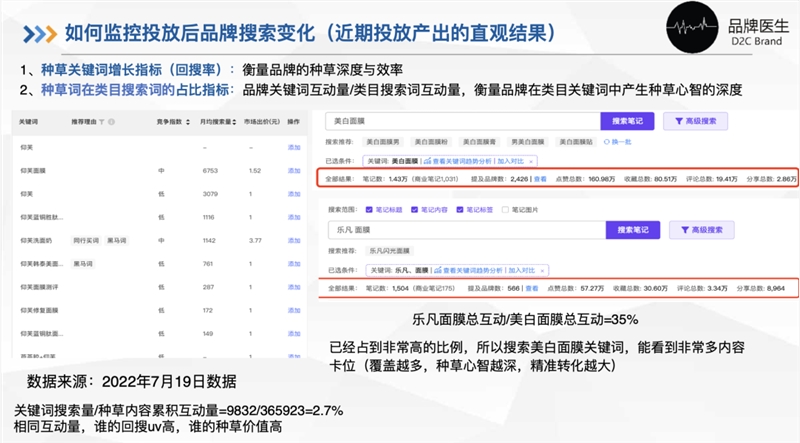Click the 30.60万 favorites total value
This screenshot has height=443, width=800.
coord(656,288)
